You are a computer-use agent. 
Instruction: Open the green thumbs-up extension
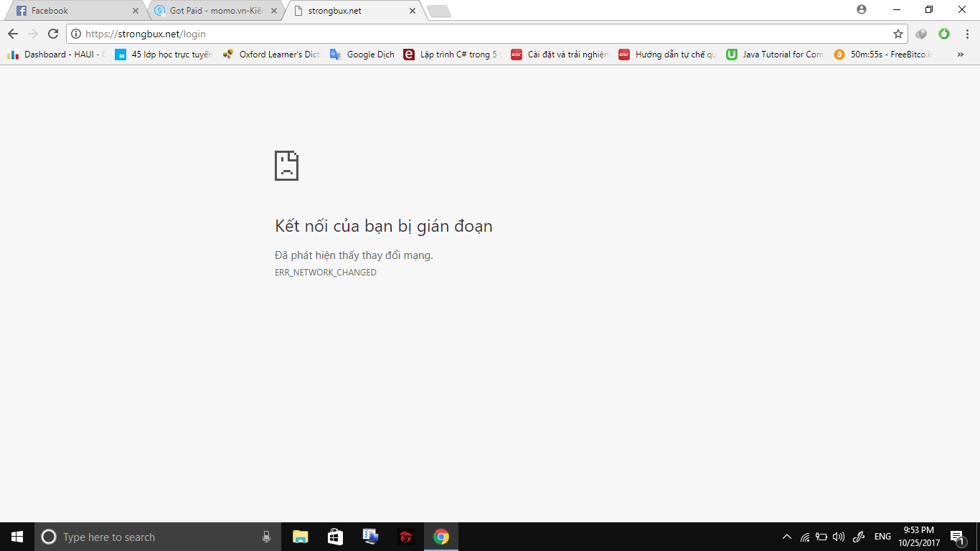coord(944,34)
